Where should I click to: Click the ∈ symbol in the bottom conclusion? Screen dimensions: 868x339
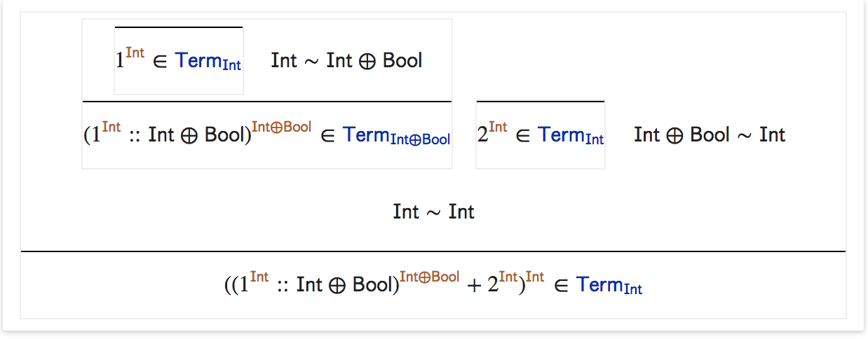[561, 286]
